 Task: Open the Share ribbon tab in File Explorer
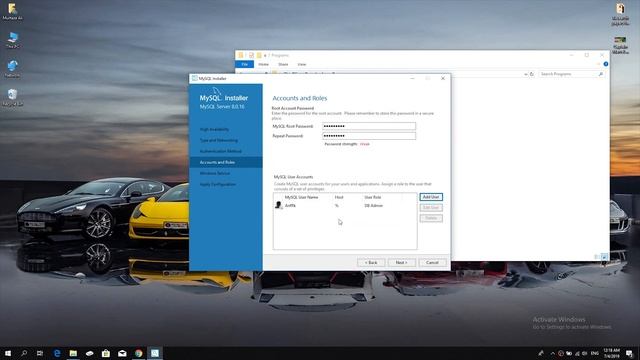click(283, 64)
